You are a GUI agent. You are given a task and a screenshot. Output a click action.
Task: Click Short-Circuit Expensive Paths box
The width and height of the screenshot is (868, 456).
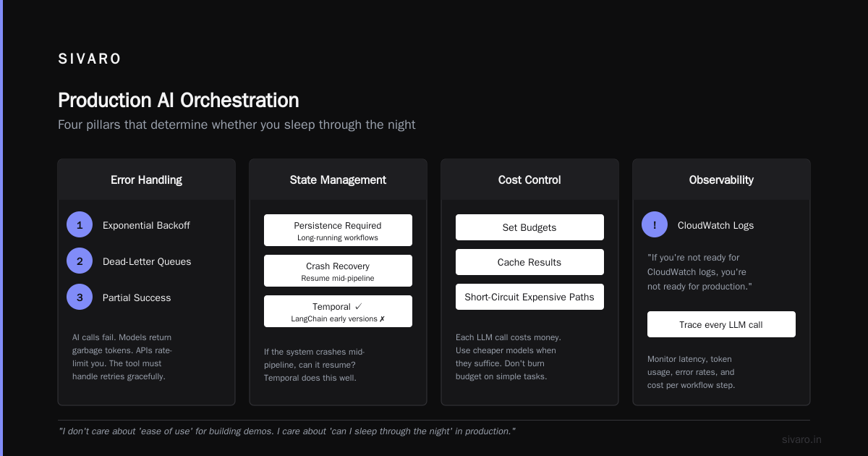point(529,297)
